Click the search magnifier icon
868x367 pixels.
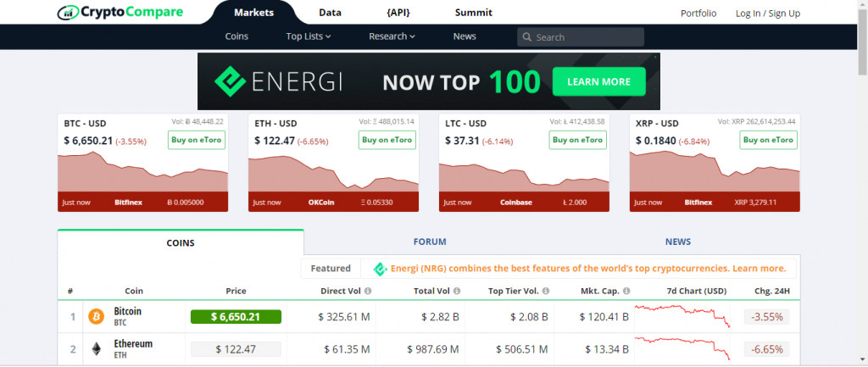click(x=526, y=37)
